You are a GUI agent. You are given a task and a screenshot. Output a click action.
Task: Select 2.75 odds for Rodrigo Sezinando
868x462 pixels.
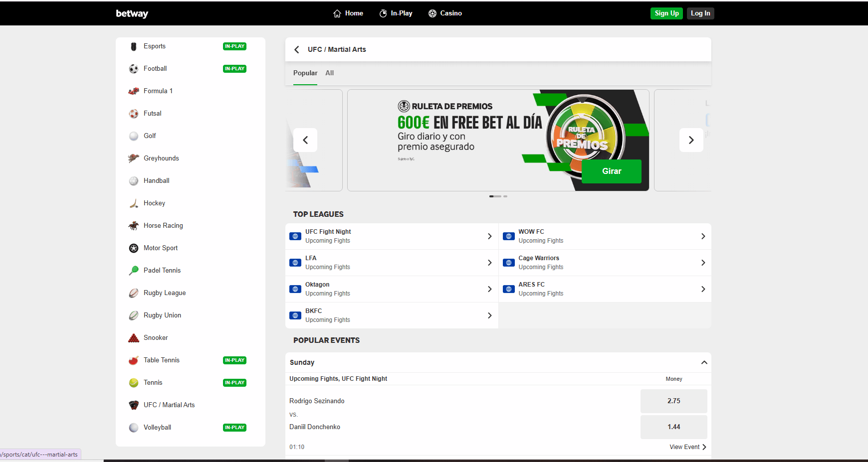tap(673, 401)
